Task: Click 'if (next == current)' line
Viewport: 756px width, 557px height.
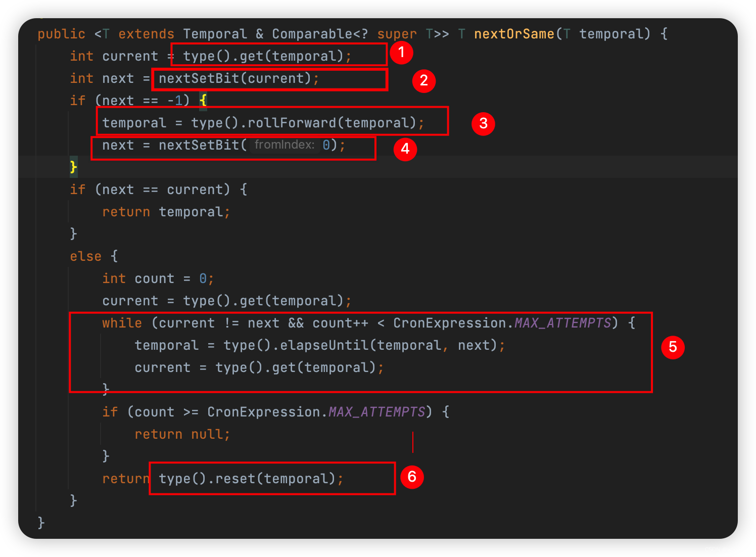Action: [159, 190]
